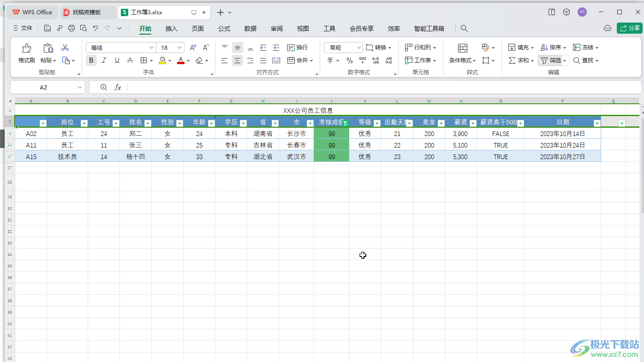Toggle Bold formatting
This screenshot has width=644, height=362.
(x=91, y=60)
